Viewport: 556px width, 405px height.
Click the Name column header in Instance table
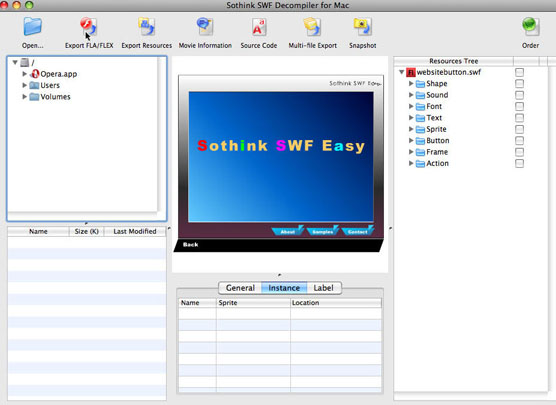point(197,303)
